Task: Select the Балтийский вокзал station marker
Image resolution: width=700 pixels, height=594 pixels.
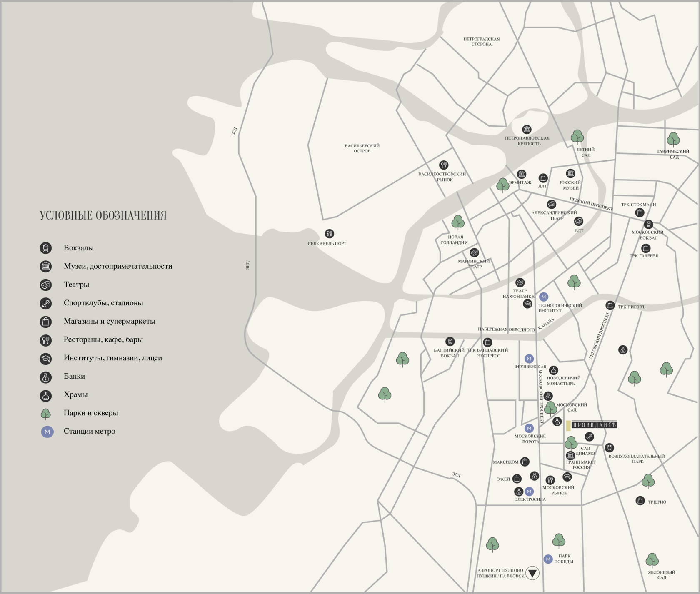Action: click(x=450, y=342)
